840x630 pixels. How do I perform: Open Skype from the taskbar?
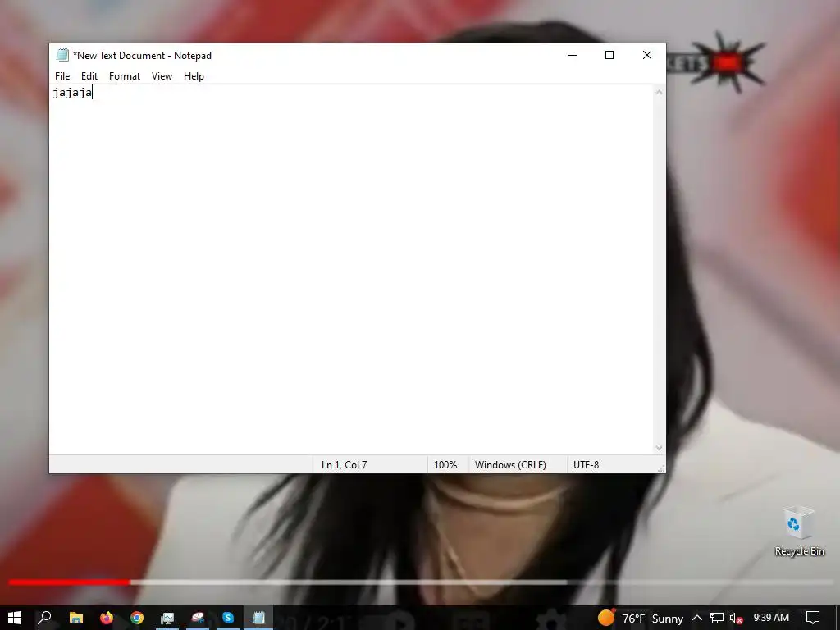pos(228,618)
